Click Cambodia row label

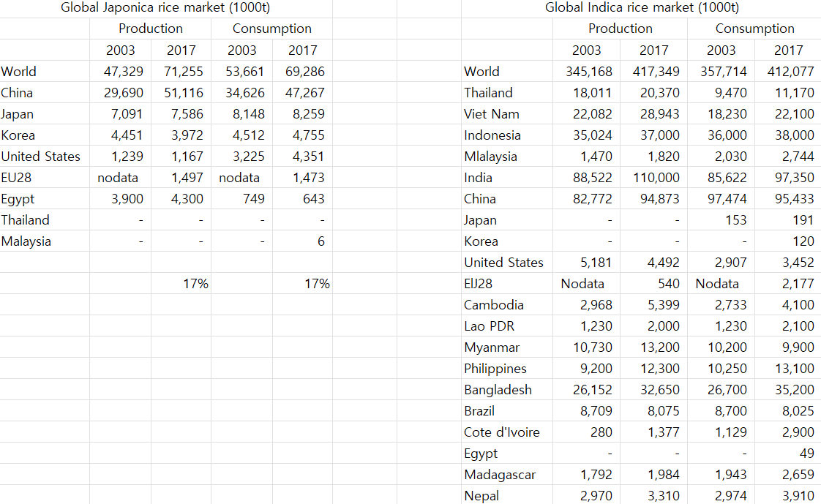(x=493, y=305)
